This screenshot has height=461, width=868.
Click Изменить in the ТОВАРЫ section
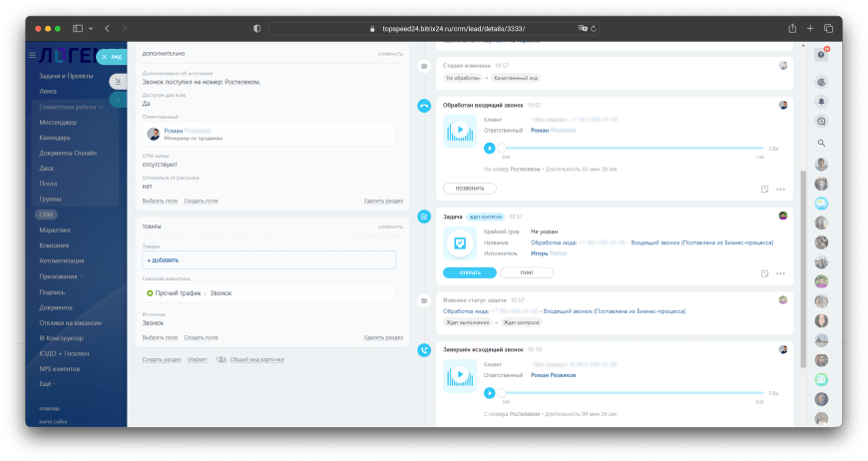click(x=390, y=227)
